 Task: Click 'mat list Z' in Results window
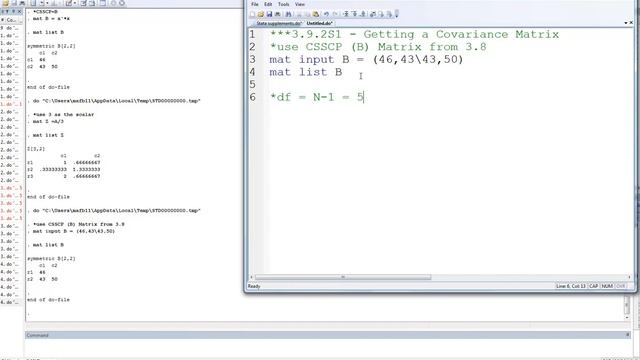pos(48,135)
